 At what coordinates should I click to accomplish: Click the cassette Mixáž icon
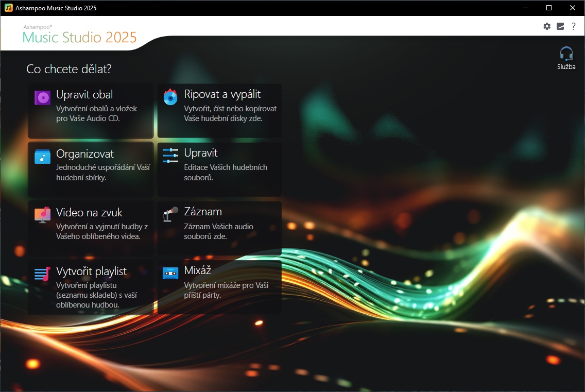(x=170, y=274)
